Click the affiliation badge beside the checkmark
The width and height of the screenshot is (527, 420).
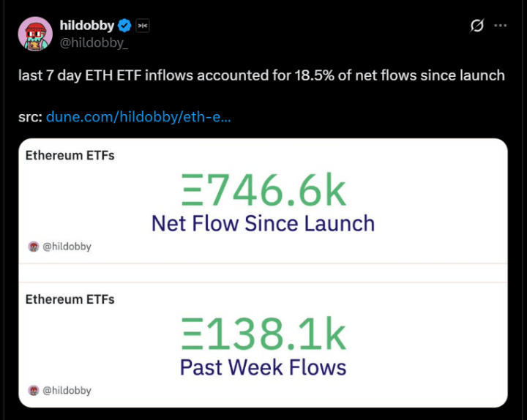143,26
